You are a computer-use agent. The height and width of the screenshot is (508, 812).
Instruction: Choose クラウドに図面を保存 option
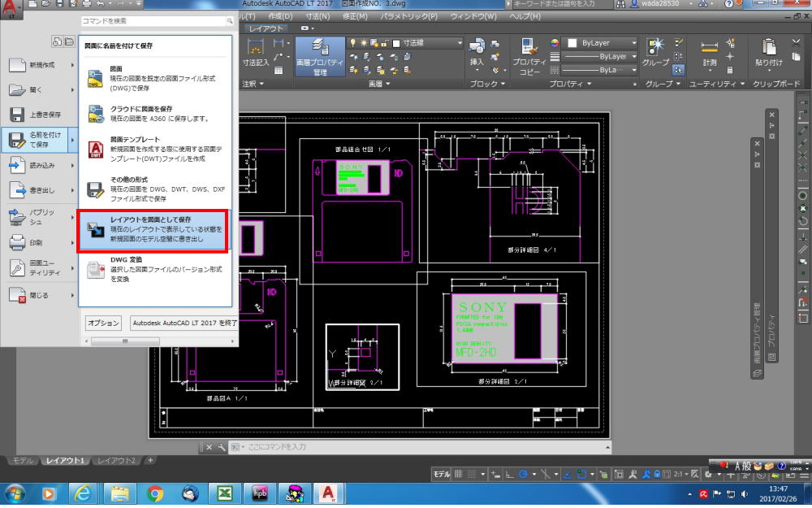tap(155, 114)
